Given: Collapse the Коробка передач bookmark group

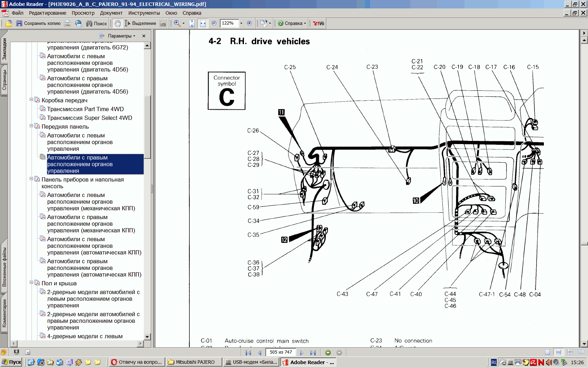Looking at the screenshot, I should point(31,100).
